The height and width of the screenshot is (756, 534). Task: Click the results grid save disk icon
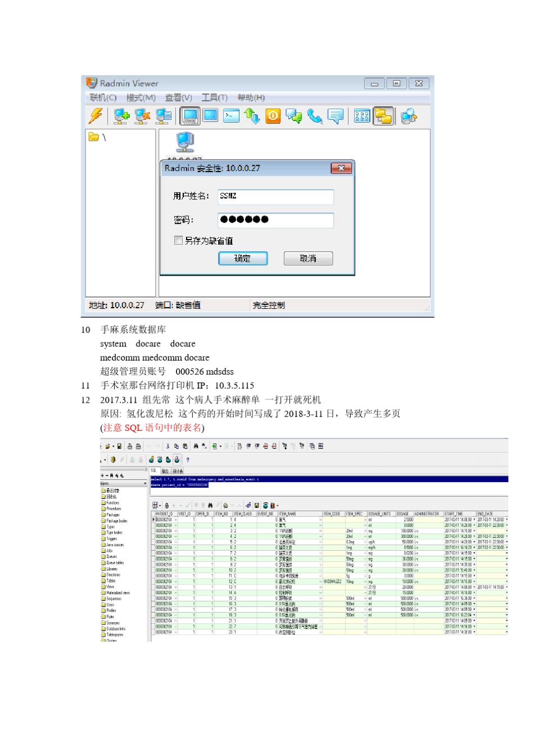click(257, 505)
